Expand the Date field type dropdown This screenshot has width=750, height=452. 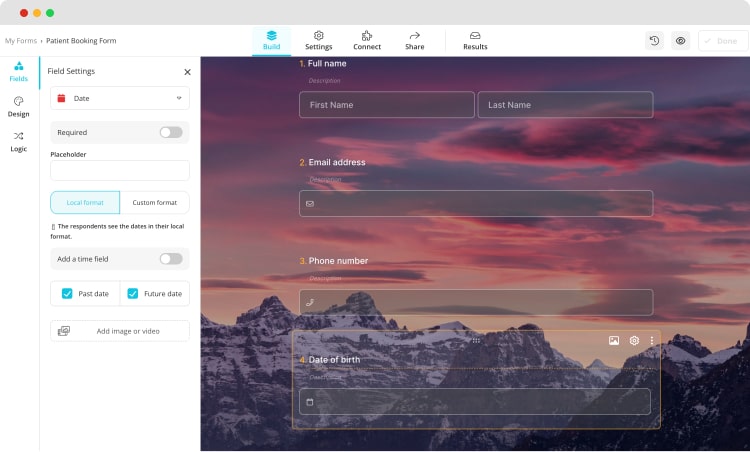(120, 98)
